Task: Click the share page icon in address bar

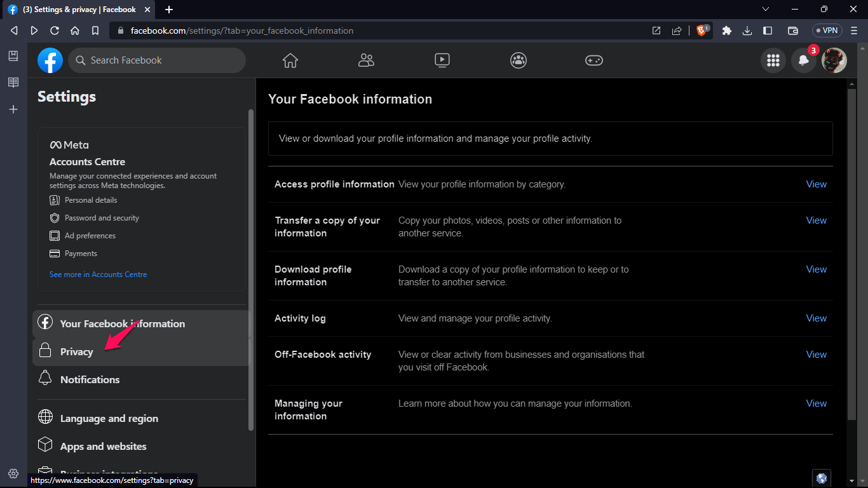Action: coord(677,30)
